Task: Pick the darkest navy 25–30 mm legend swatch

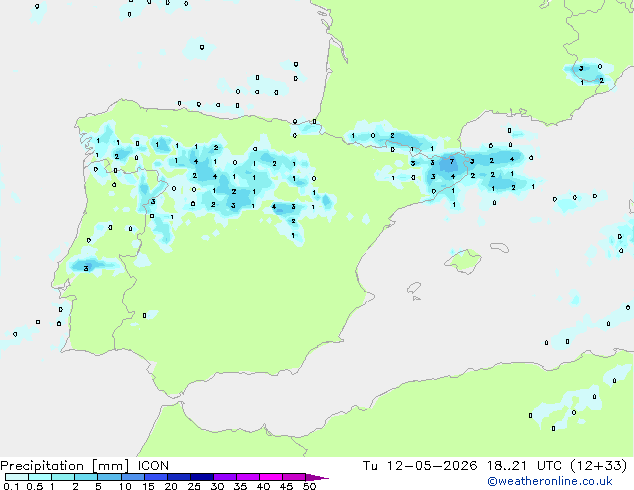Action: pyautogui.click(x=202, y=477)
